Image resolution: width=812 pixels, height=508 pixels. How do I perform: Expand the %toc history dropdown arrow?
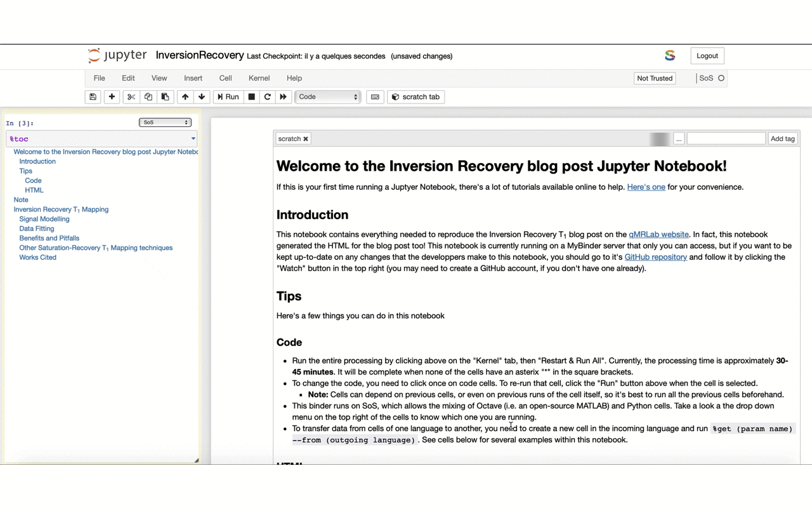(193, 138)
